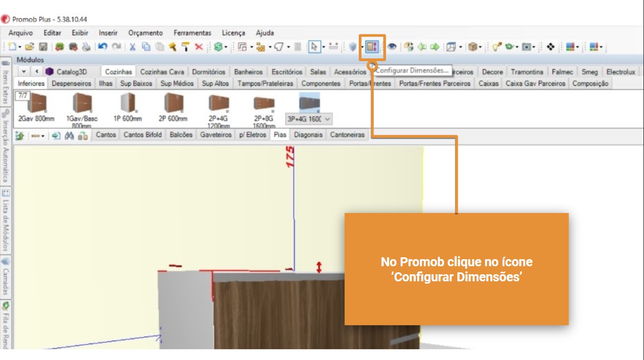The width and height of the screenshot is (644, 360).
Task: Select the Gaveteiros subcategory tab
Action: [215, 135]
